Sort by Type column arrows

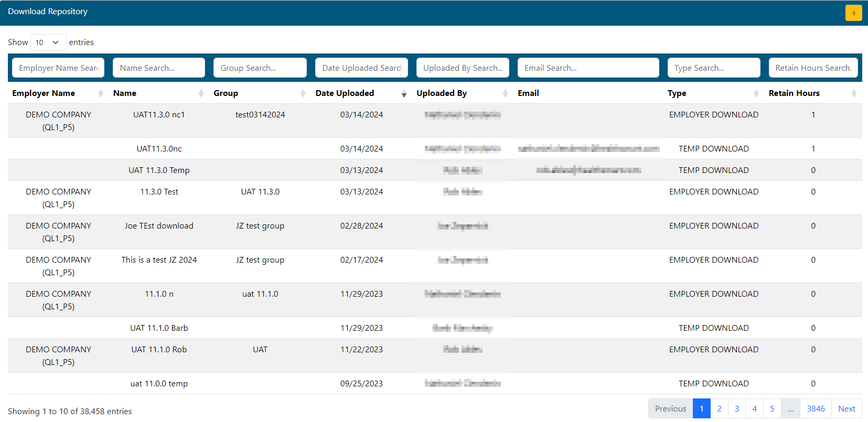[x=756, y=93]
